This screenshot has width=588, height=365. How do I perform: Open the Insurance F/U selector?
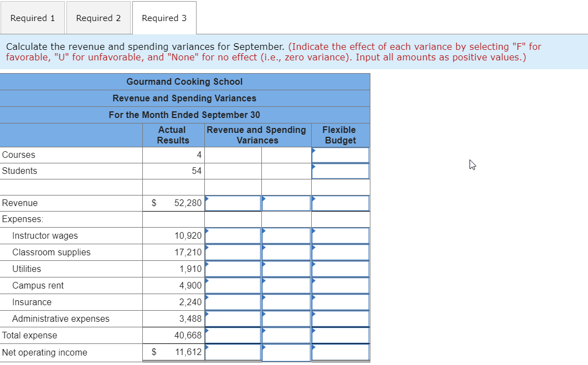pyautogui.click(x=286, y=302)
